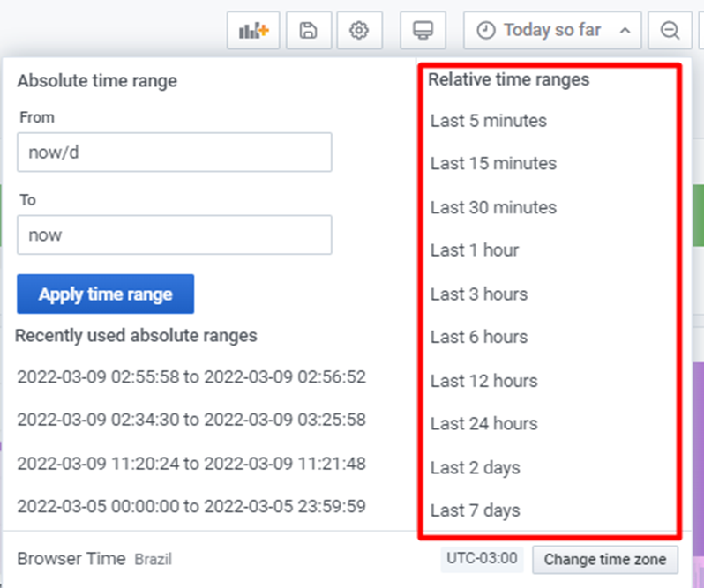Viewport: 704px width, 588px height.
Task: Choose recent range ending 2022-03-09 02:56:52
Action: [191, 377]
